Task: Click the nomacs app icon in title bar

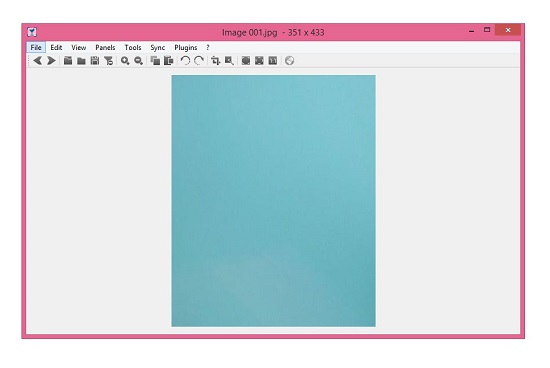Action: (32, 32)
